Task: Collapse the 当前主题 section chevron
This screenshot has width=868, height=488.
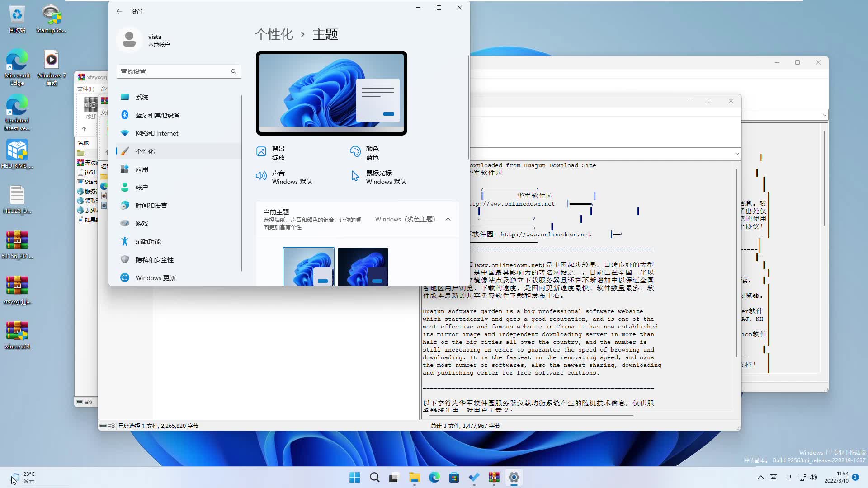Action: (x=448, y=219)
